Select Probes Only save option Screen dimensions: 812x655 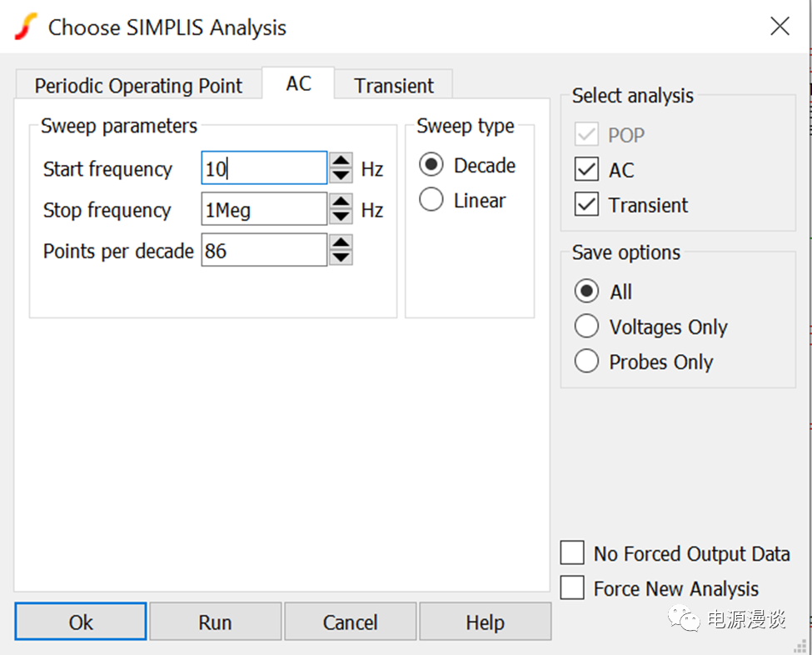[x=587, y=362]
